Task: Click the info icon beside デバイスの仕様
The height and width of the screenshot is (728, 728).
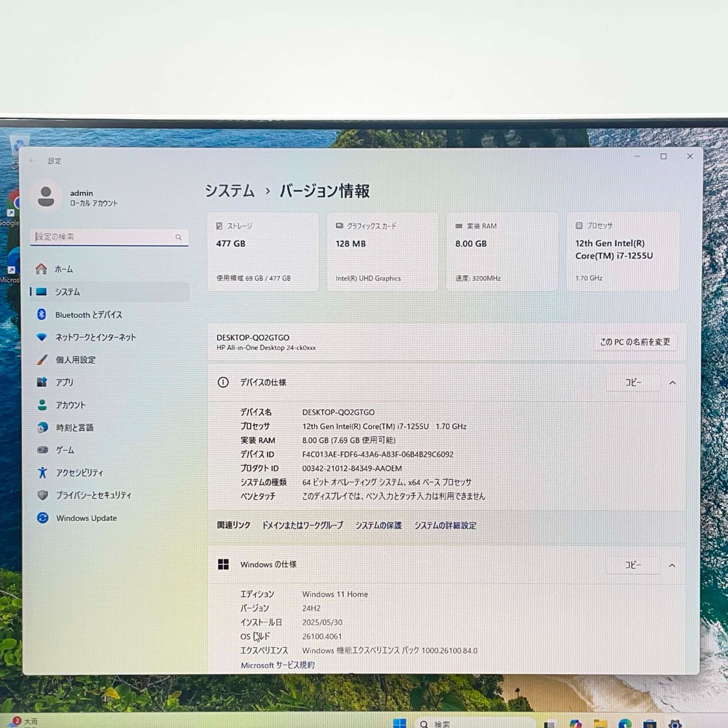Action: pyautogui.click(x=223, y=383)
